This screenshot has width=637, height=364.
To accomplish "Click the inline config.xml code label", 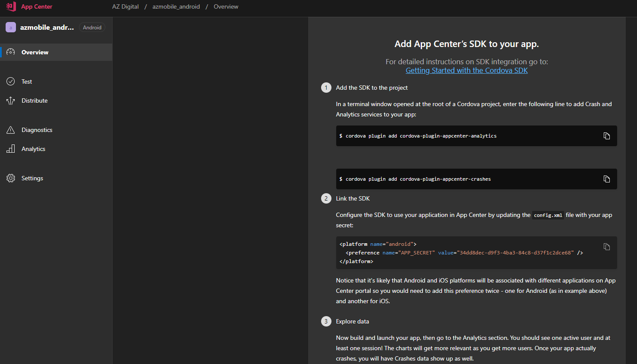I will pyautogui.click(x=548, y=215).
